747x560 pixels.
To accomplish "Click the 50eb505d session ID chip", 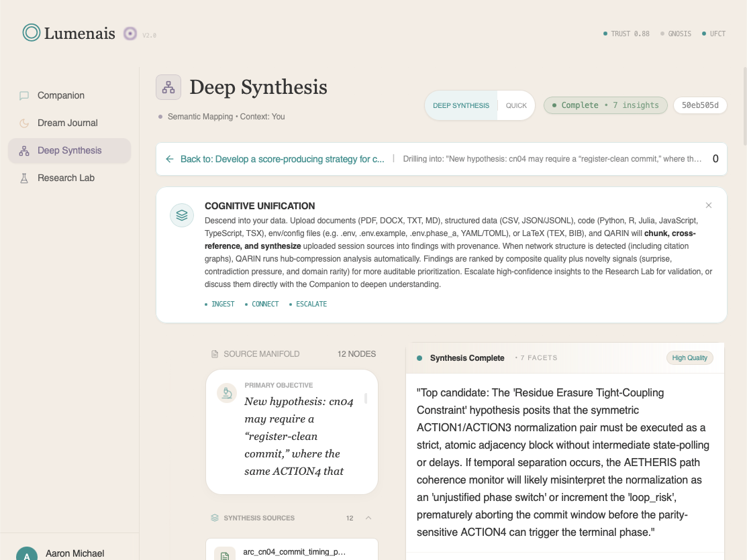I will tap(700, 105).
